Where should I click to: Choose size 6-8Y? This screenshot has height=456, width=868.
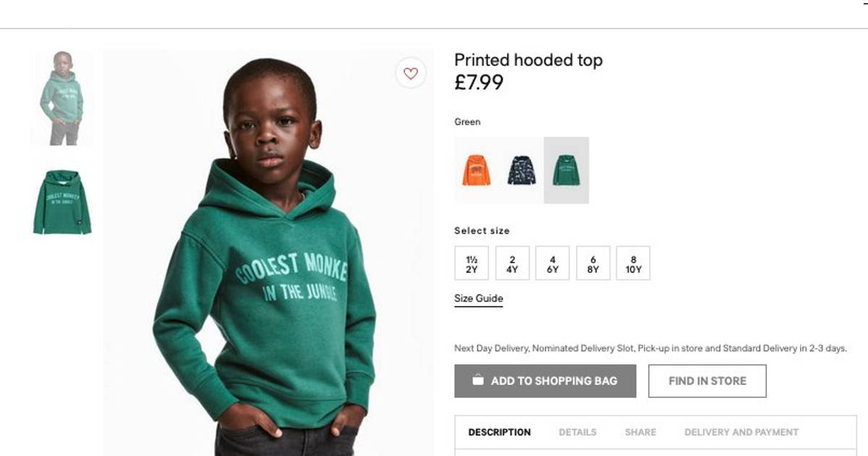pyautogui.click(x=593, y=263)
